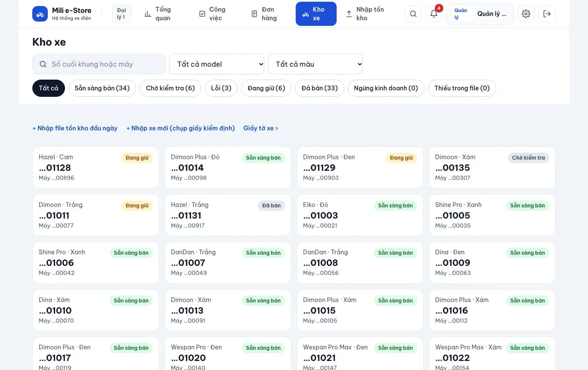Click the Đại lý 1 badge

coord(121,14)
